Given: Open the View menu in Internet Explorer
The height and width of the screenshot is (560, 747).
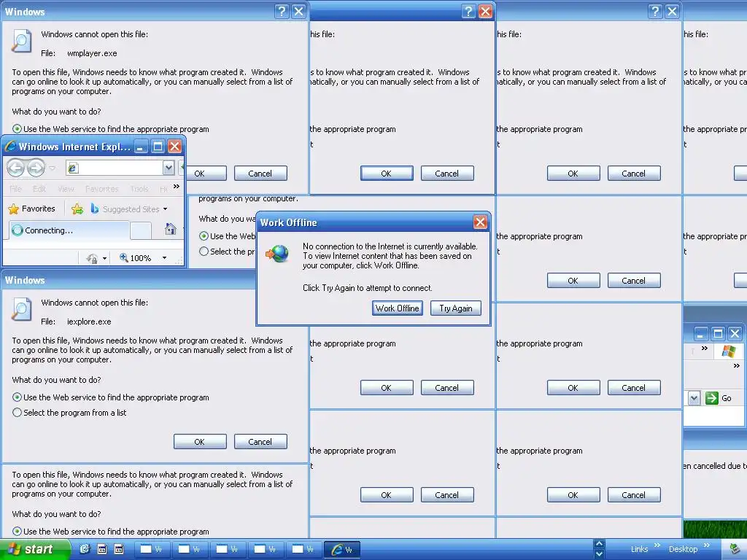Looking at the screenshot, I should click(x=66, y=189).
